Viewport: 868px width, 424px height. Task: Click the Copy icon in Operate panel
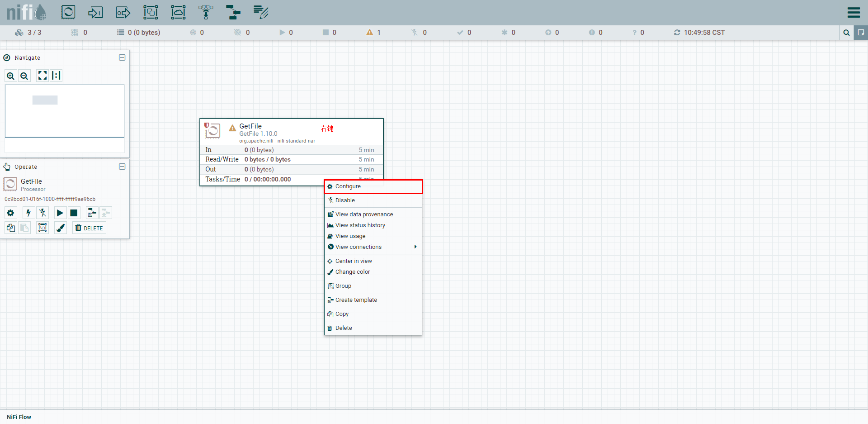(x=11, y=228)
